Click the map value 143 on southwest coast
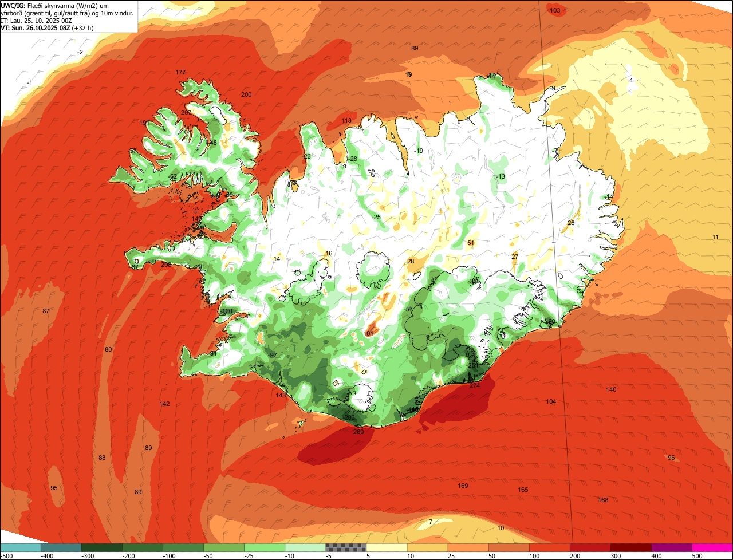The width and height of the screenshot is (733, 560). pos(281,395)
